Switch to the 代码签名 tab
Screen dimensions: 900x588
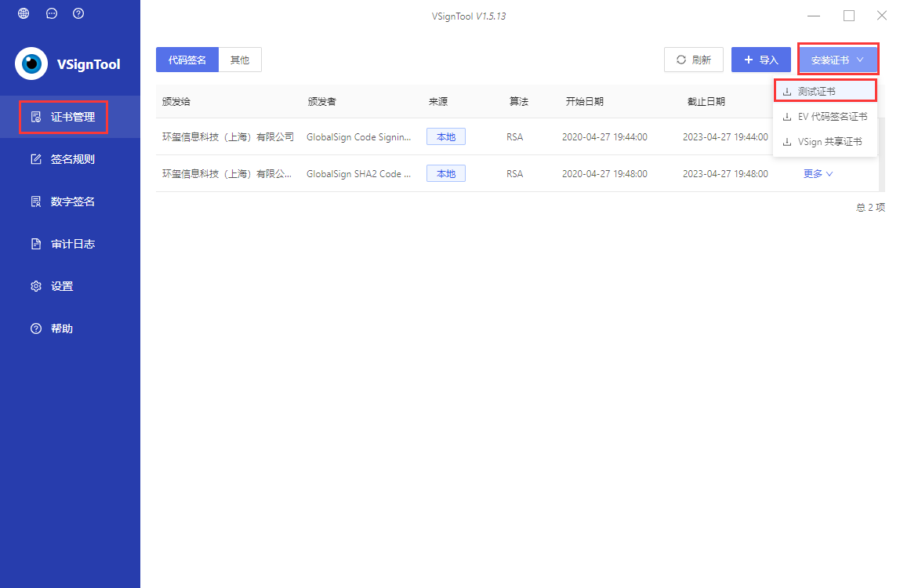pos(187,60)
